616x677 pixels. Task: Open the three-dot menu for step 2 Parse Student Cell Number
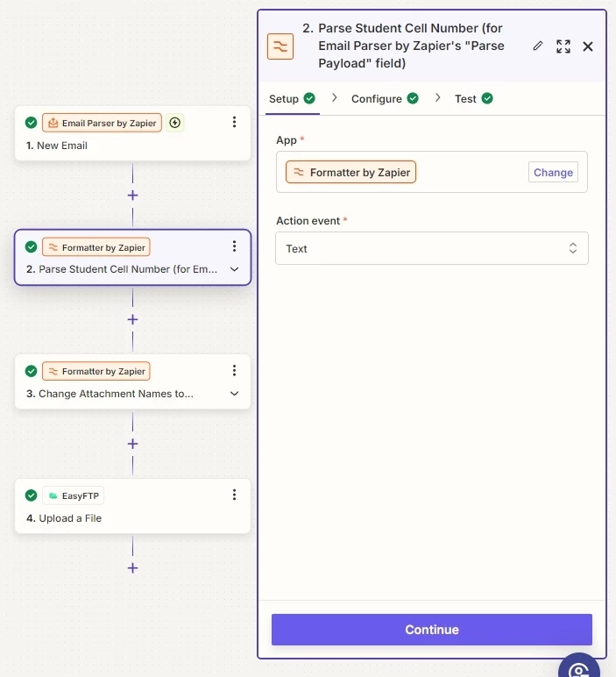click(x=234, y=246)
